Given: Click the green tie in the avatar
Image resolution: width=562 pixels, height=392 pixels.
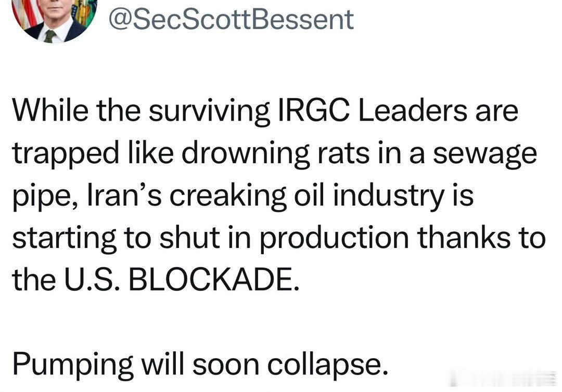Looking at the screenshot, I should (x=50, y=35).
